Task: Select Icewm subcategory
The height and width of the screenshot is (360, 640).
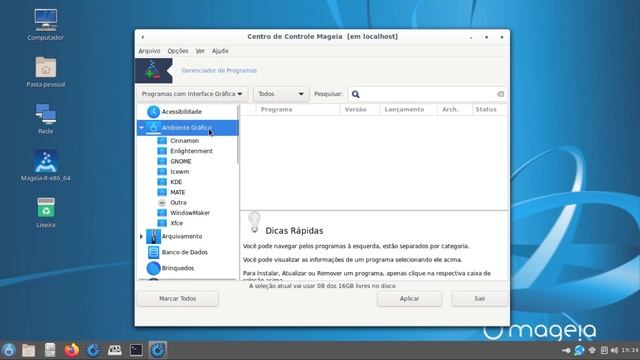Action: point(180,172)
